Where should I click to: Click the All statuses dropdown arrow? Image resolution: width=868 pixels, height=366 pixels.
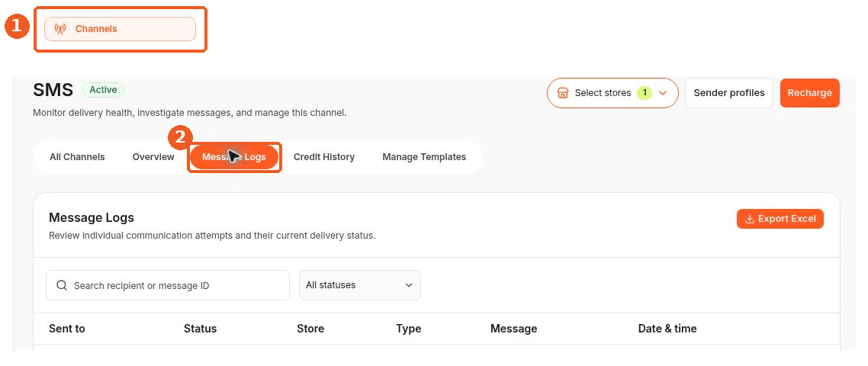point(409,285)
